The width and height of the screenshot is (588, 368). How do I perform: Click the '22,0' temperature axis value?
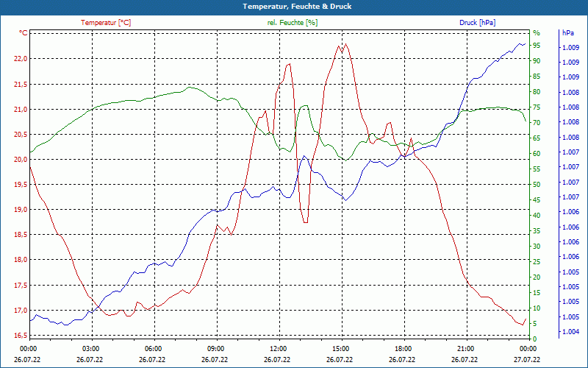coord(21,59)
